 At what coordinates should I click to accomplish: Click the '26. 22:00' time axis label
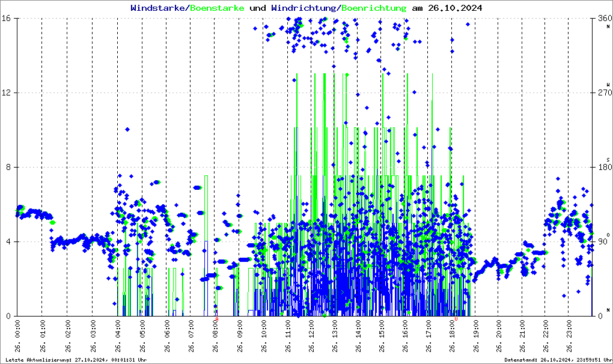[x=545, y=336]
